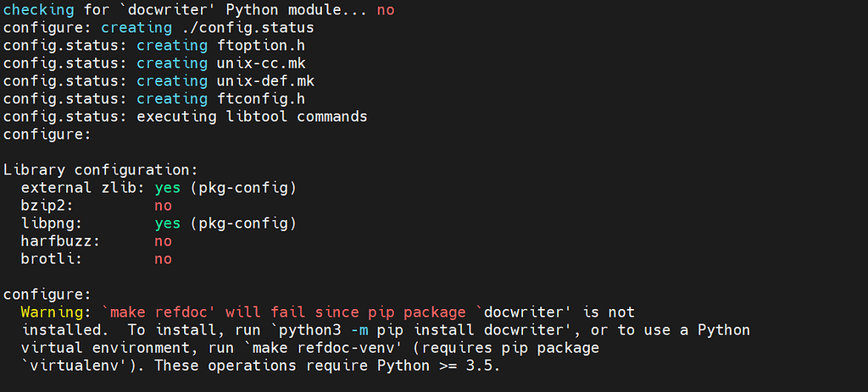The width and height of the screenshot is (868, 392).
Task: Click the red 'no' after docwriter check
Action: click(x=386, y=10)
